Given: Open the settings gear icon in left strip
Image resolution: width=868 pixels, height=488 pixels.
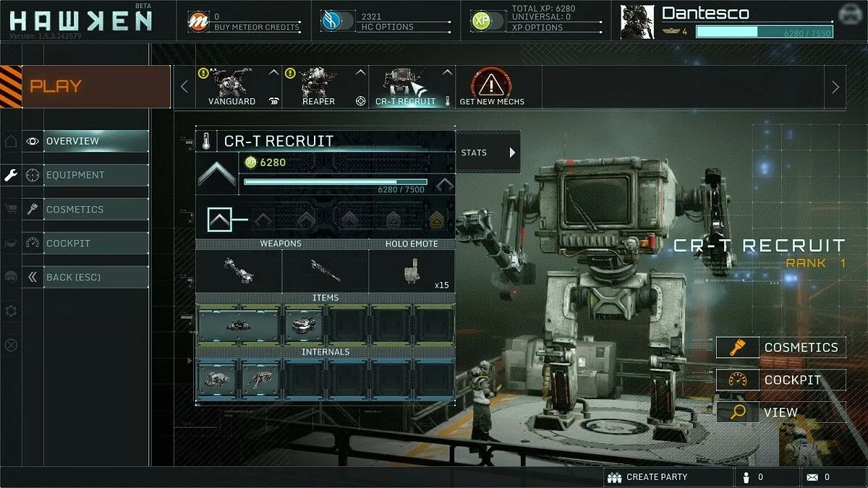Looking at the screenshot, I should (11, 311).
